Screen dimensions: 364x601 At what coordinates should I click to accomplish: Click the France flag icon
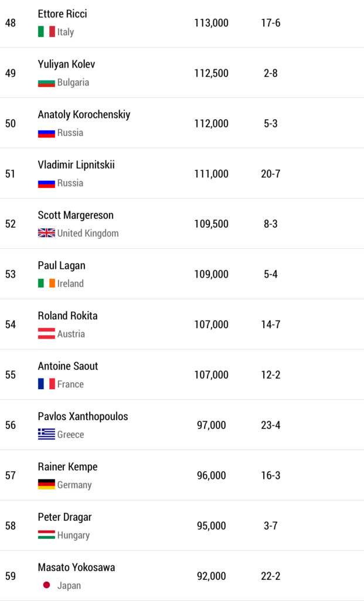point(46,384)
